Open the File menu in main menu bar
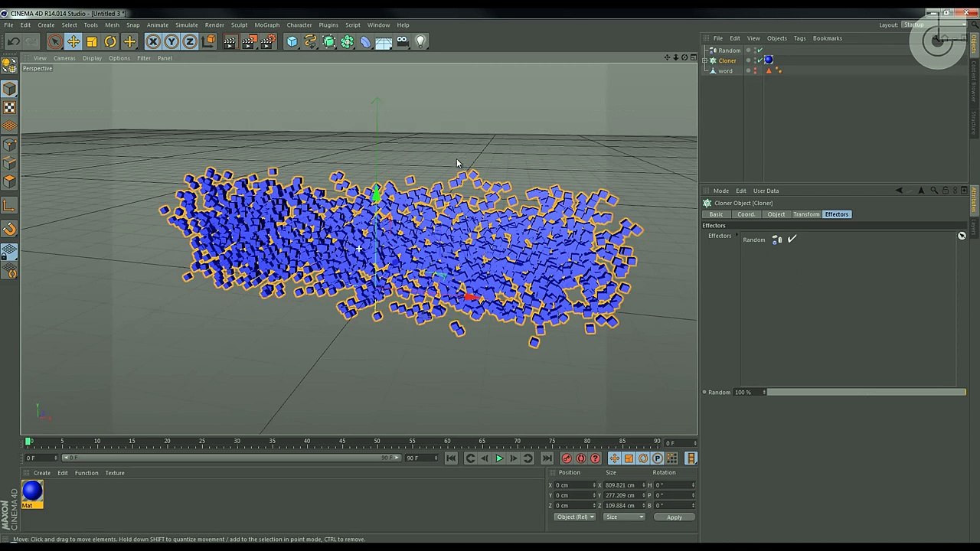The image size is (980, 551). (x=8, y=24)
